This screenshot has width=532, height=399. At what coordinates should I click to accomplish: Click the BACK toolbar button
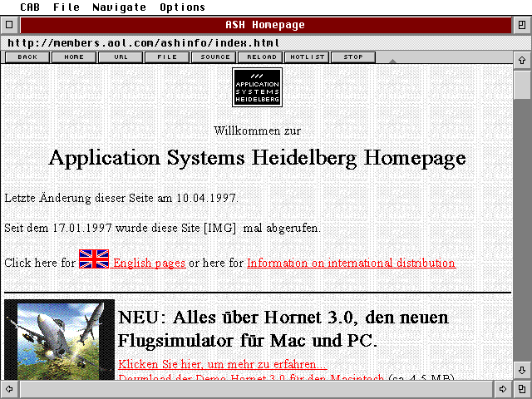(x=27, y=57)
